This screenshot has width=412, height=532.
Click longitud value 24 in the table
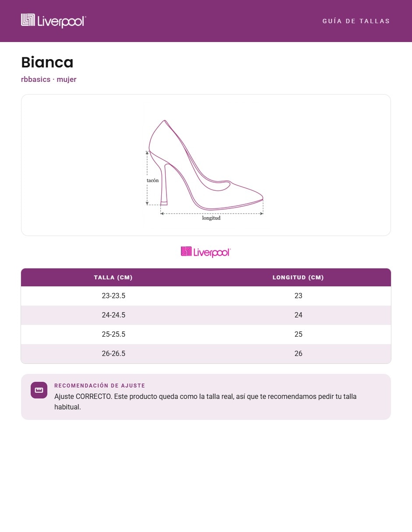(298, 315)
